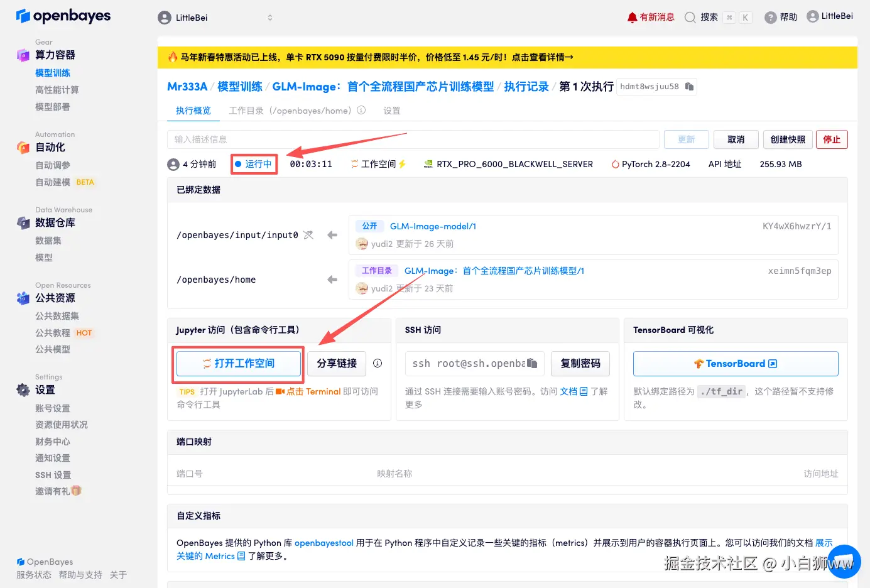Click the fire icon in the promo banner

pyautogui.click(x=173, y=57)
